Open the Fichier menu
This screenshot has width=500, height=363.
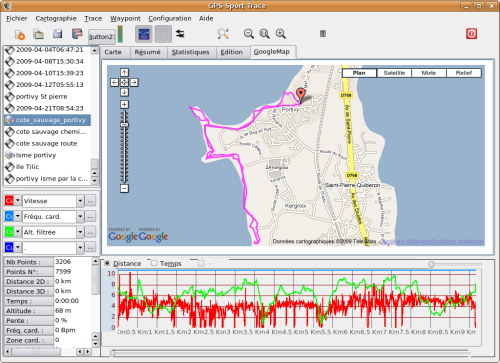coord(17,18)
